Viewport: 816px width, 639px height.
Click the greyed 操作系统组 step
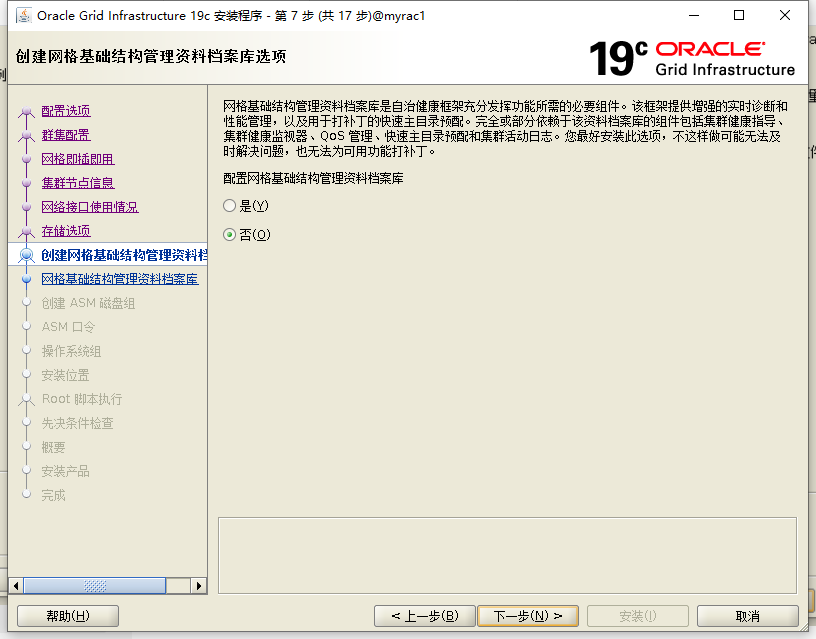(71, 351)
